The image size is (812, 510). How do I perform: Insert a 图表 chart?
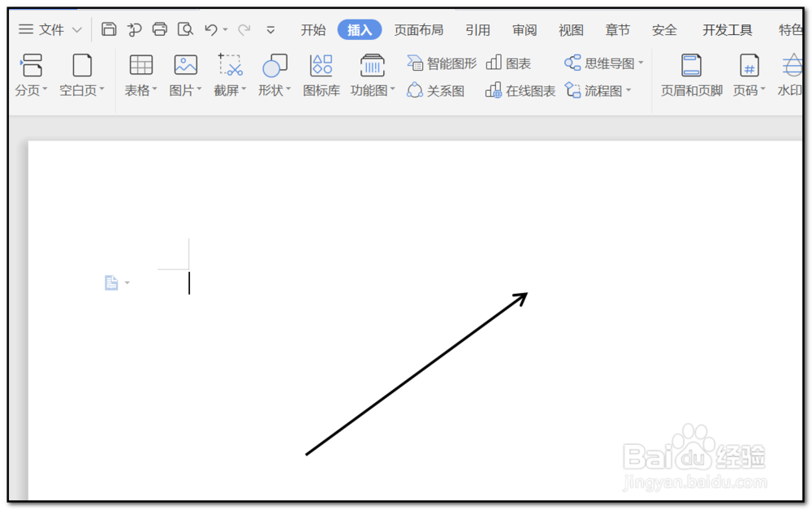[508, 63]
